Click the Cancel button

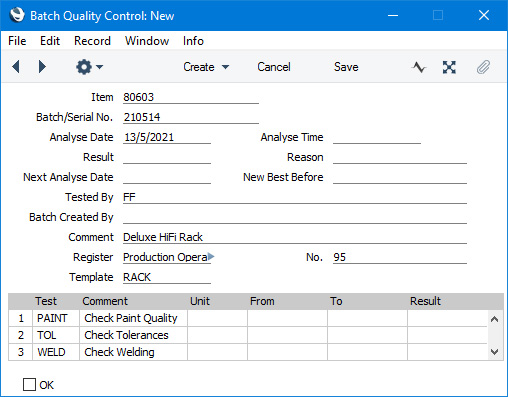[x=274, y=67]
